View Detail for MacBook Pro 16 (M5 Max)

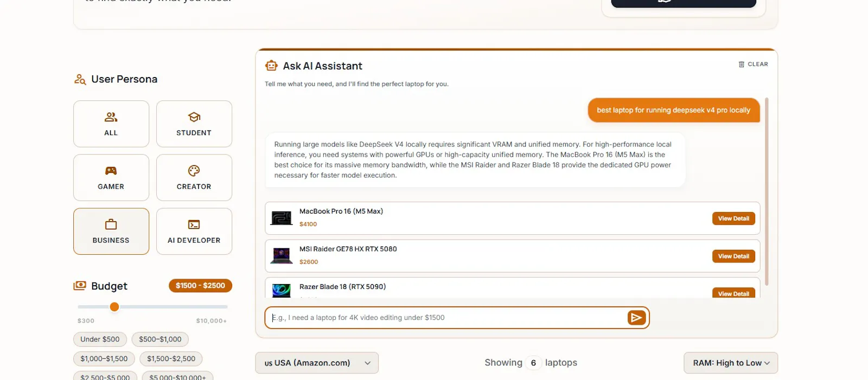[733, 218]
